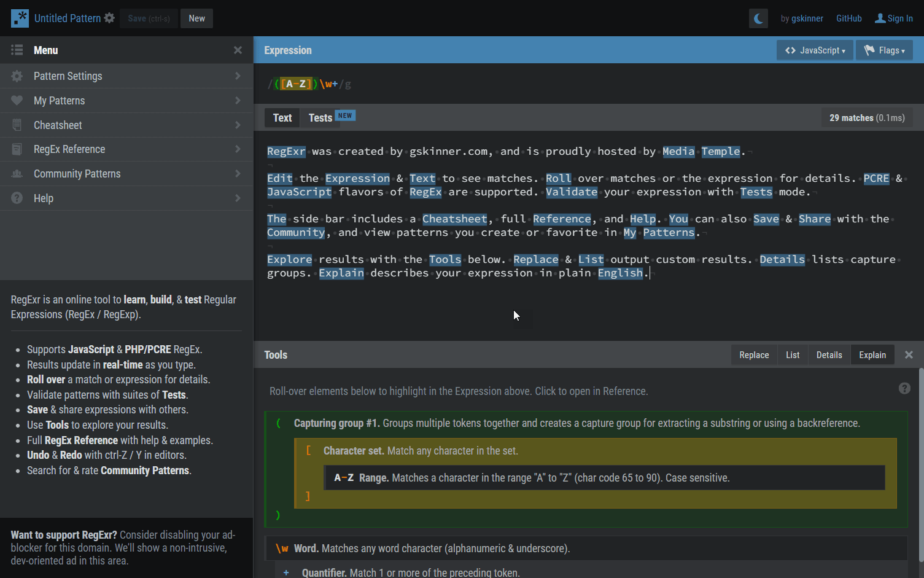Switch to the Text tab
The width and height of the screenshot is (924, 578).
(282, 118)
